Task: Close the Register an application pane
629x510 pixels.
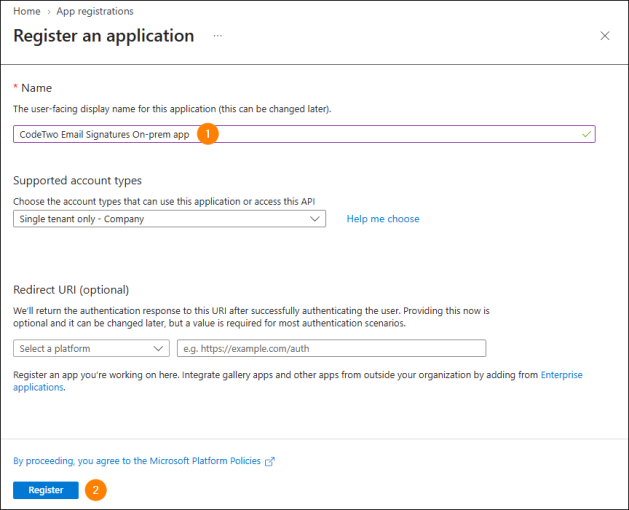Action: coord(605,36)
